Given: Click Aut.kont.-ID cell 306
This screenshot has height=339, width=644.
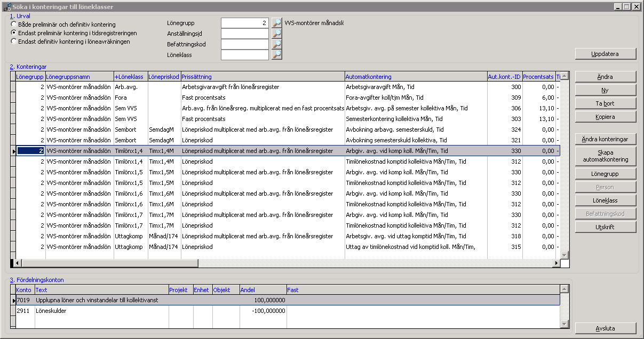Looking at the screenshot, I should [x=504, y=108].
